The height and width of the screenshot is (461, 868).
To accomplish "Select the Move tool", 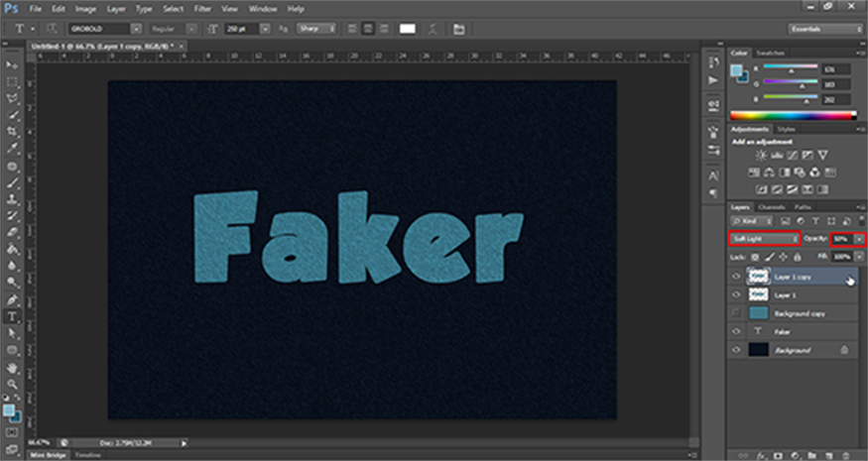I will (13, 64).
